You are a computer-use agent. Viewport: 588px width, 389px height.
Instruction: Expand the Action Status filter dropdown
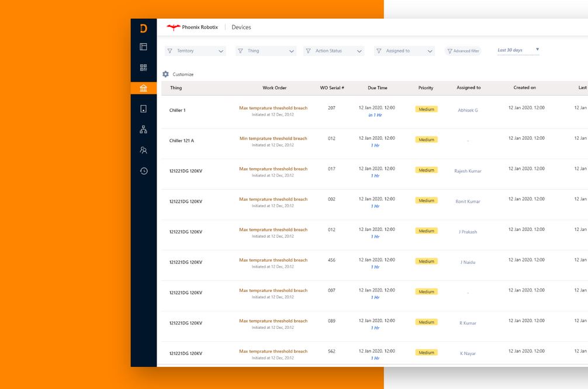tap(333, 51)
